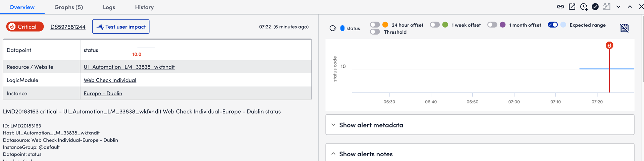Open Web Check Individual LogicModule link
The height and width of the screenshot is (161, 644).
(110, 80)
